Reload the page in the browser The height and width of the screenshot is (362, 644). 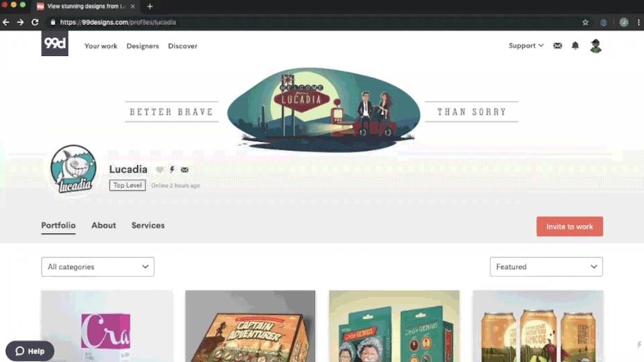pos(35,22)
